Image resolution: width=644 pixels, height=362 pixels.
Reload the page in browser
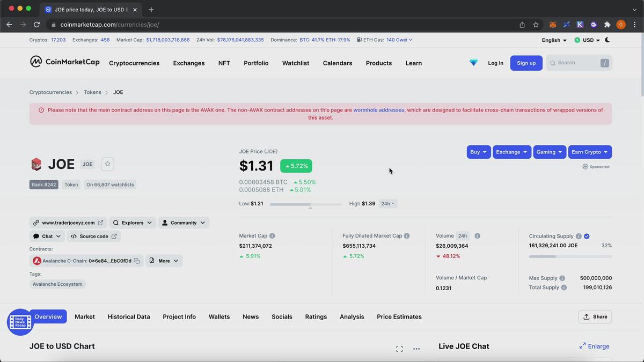click(36, 25)
